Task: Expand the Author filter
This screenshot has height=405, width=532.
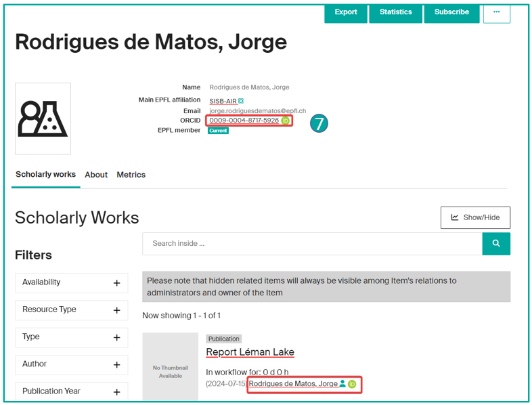Action: pos(116,365)
